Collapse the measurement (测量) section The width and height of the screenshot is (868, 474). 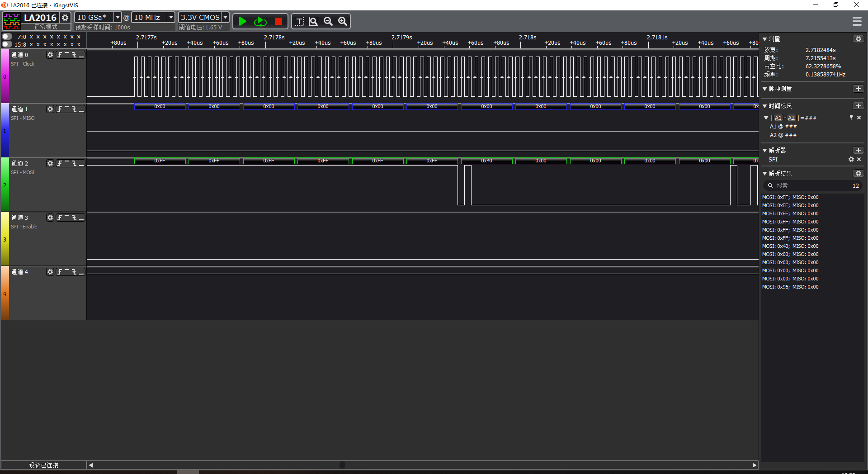point(765,39)
